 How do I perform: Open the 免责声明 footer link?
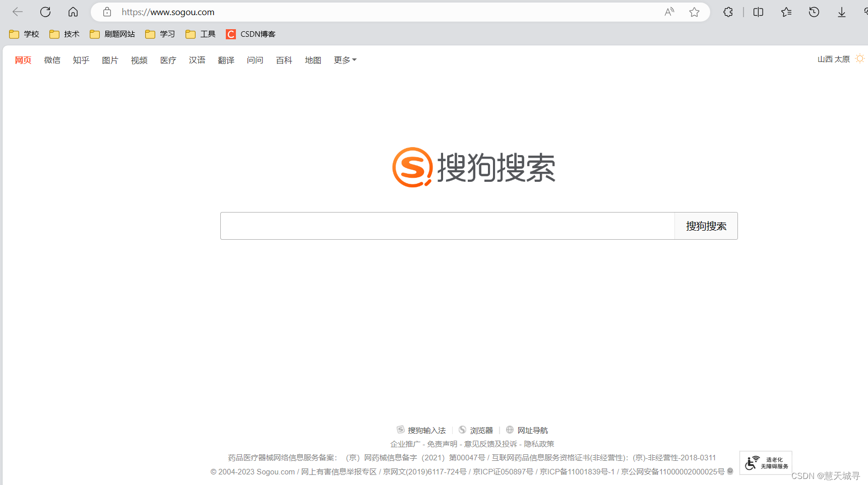coord(442,444)
